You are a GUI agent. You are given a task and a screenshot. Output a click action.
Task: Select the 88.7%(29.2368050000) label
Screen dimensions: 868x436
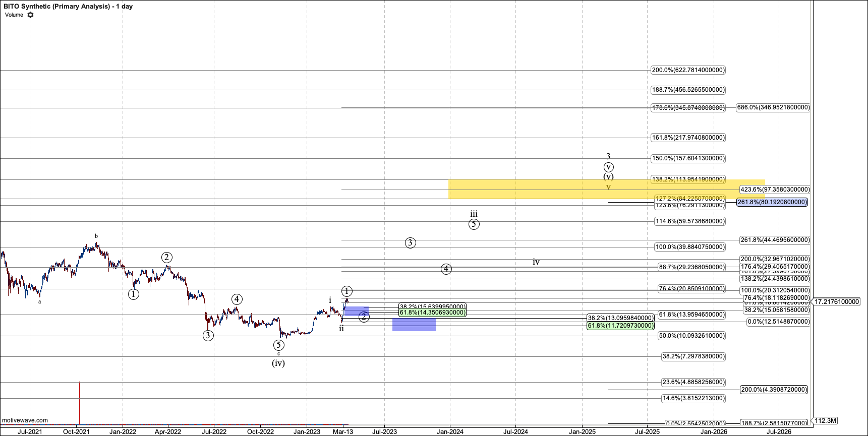[x=691, y=267]
